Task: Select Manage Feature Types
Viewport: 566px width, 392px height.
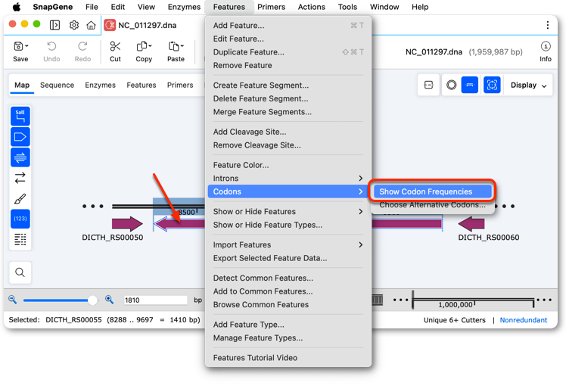Action: point(288,338)
